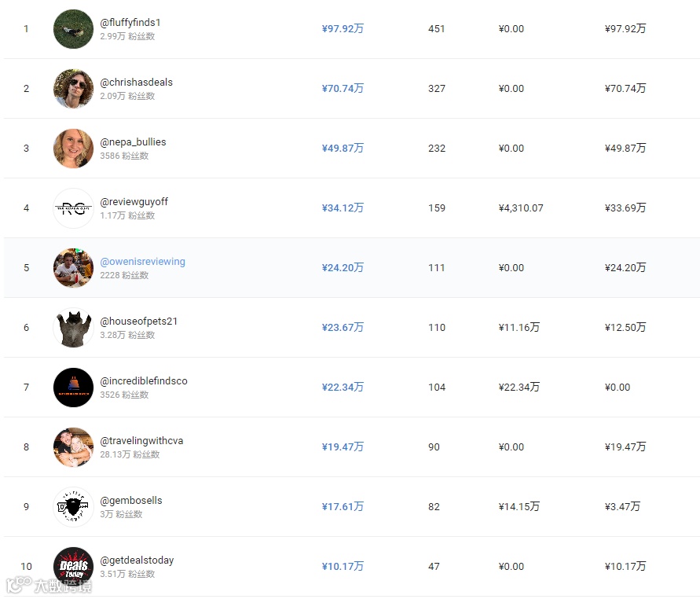The image size is (700, 599).
Task: Open @nepa_bullies avatar image
Action: pos(73,149)
